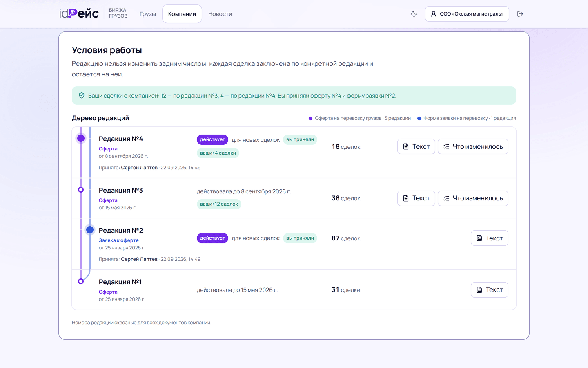The height and width of the screenshot is (368, 588).
Task: Click the Редакция №3 title
Action: [x=121, y=191]
